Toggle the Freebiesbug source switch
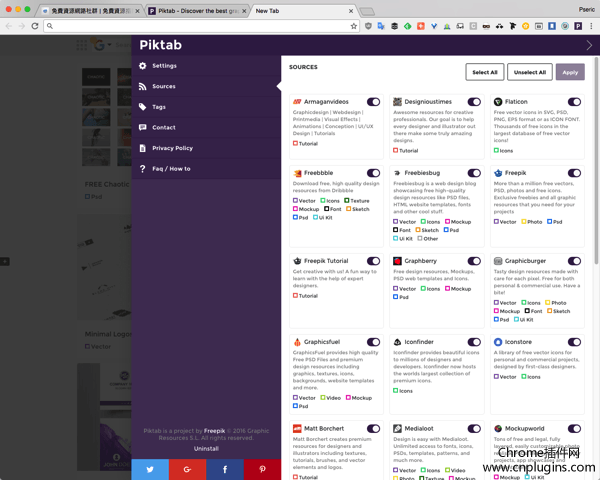Viewport: 600px width, 480px height. [474, 173]
